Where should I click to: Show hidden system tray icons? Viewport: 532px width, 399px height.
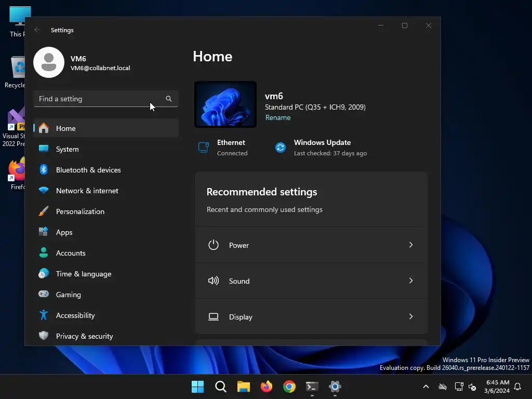pos(426,387)
